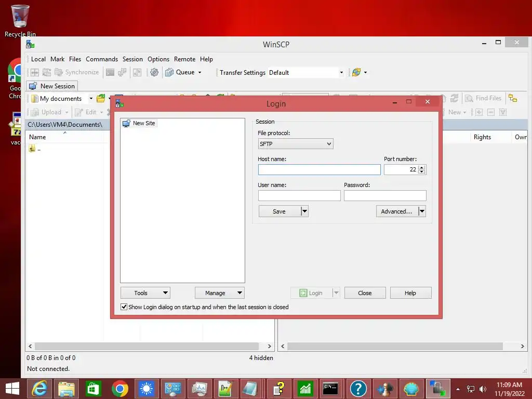The width and height of the screenshot is (532, 399).
Task: Click the remote panel horizontal scrollbar
Action: (395, 347)
